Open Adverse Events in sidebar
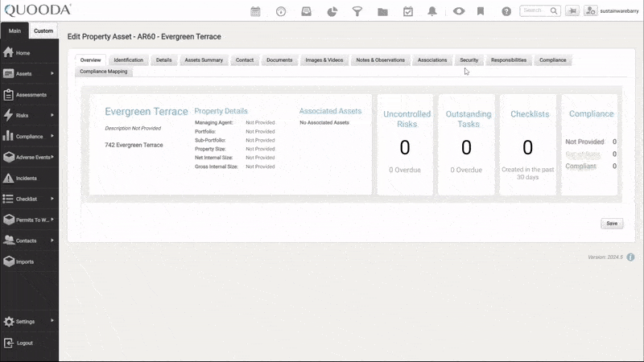Screen dimensions: 644x362 (x=33, y=157)
